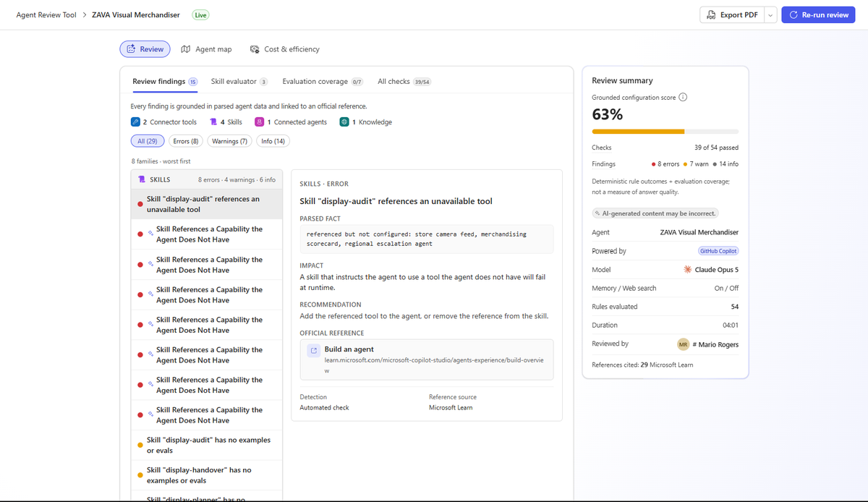Click the Re-run review button
868x502 pixels.
[818, 14]
